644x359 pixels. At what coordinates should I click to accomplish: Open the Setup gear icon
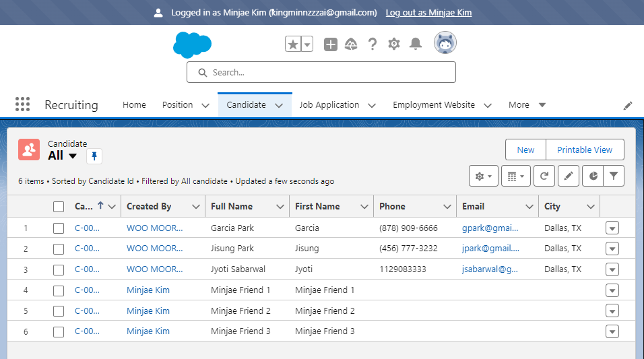click(x=394, y=44)
